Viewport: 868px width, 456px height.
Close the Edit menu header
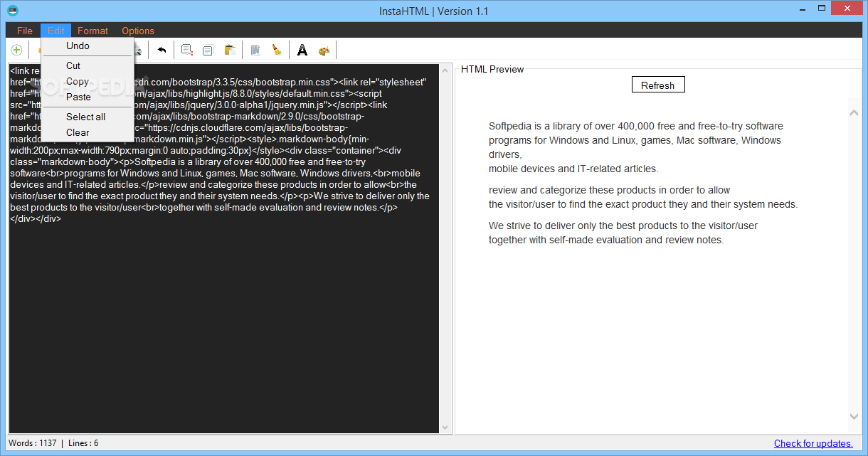click(x=56, y=31)
